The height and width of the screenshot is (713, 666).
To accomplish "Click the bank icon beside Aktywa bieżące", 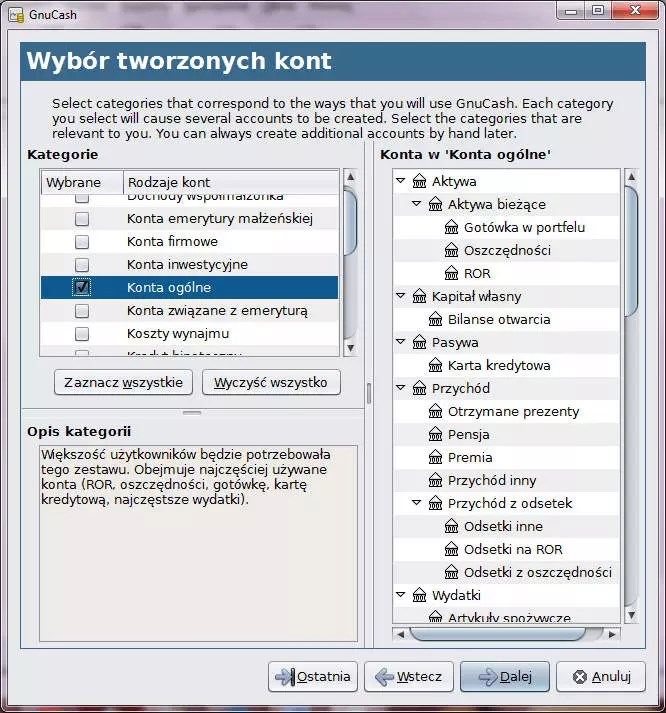I will point(435,205).
